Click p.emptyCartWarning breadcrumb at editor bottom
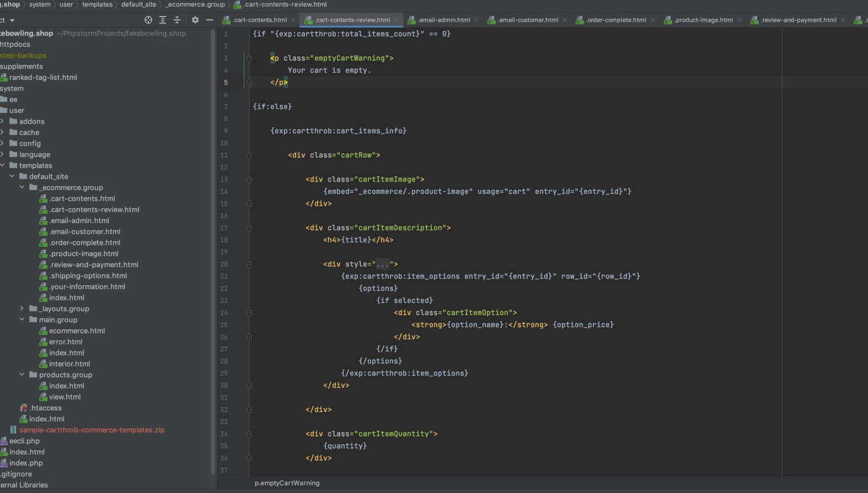 click(x=287, y=483)
